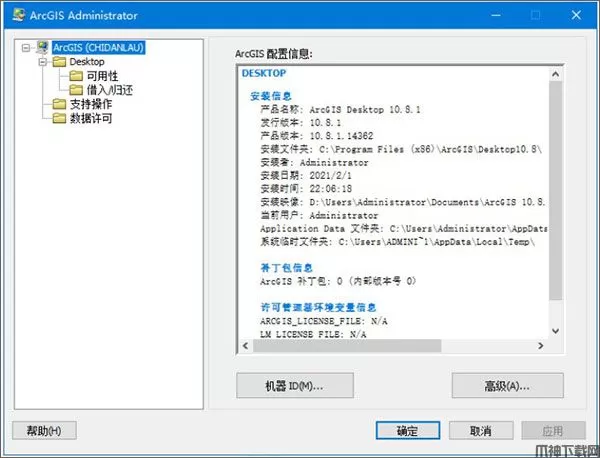Click the horizontal scrollbar left arrow
Image resolution: width=600 pixels, height=458 pixels.
click(246, 346)
